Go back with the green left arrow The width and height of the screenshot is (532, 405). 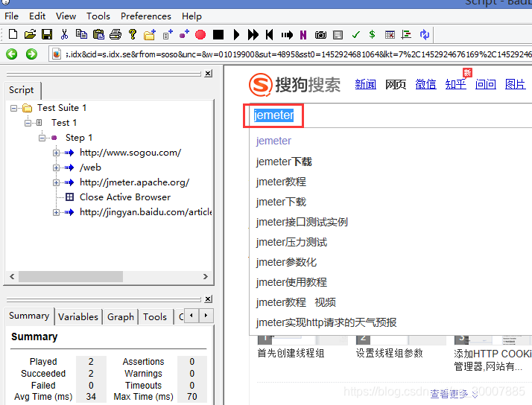tap(12, 54)
